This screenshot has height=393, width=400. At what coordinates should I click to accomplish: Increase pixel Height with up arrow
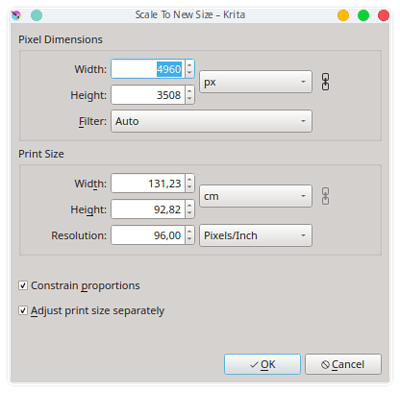[190, 91]
